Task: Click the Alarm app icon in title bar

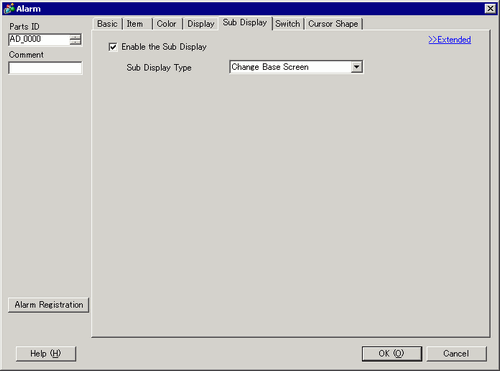Action: coord(9,8)
